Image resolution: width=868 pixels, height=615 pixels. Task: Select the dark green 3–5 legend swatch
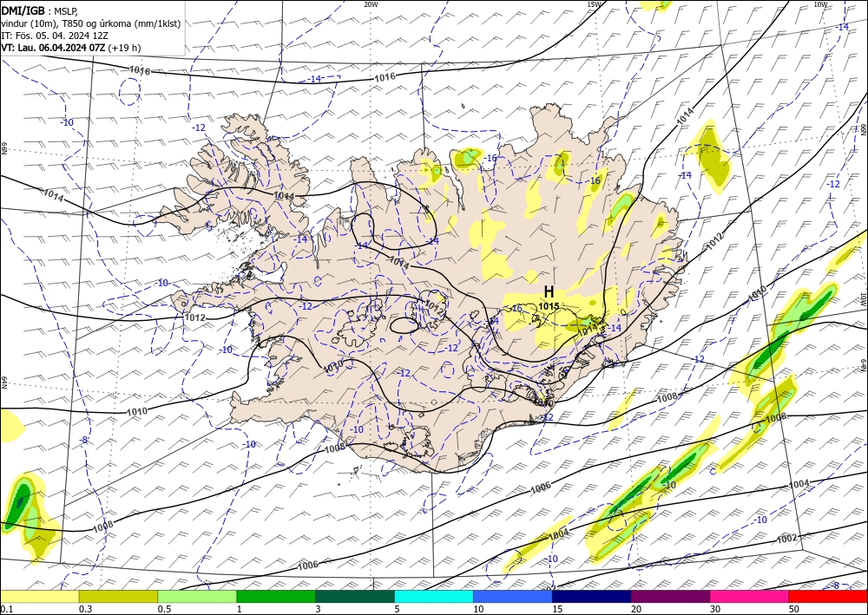(355, 597)
